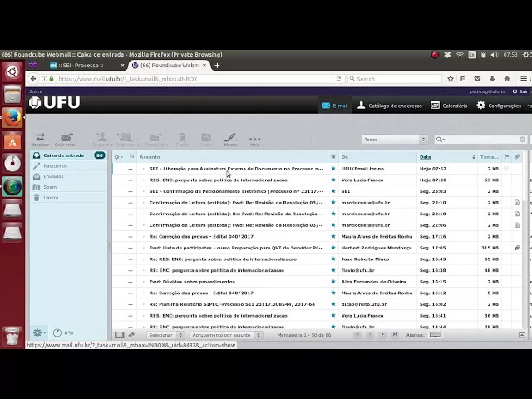Image resolution: width=532 pixels, height=399 pixels.
Task: Open a new browser tab with plus
Action: click(x=217, y=65)
